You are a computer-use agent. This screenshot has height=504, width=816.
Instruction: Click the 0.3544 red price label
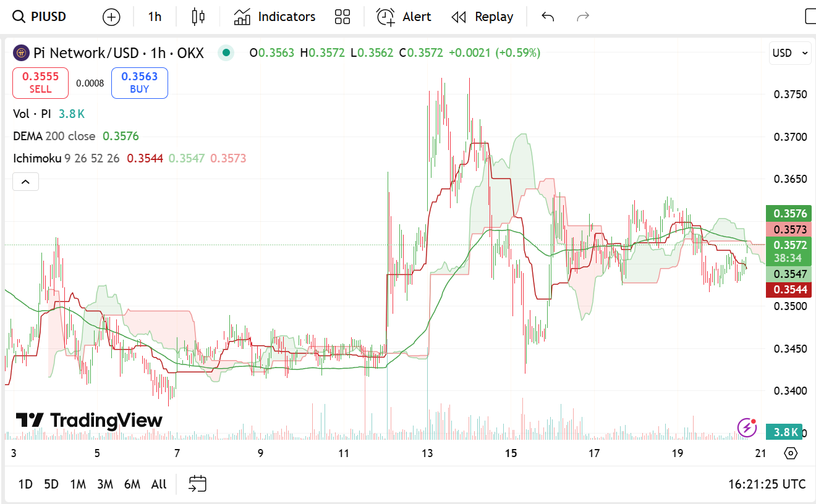click(788, 289)
